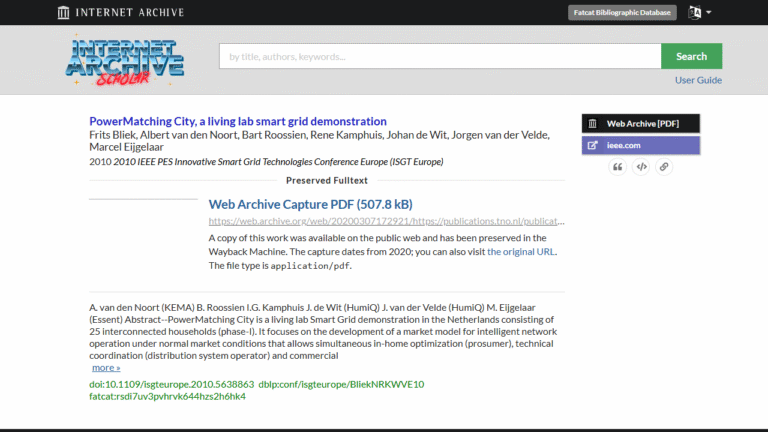Click the fatcat release identifier link
768x432 pixels.
pyautogui.click(x=167, y=396)
